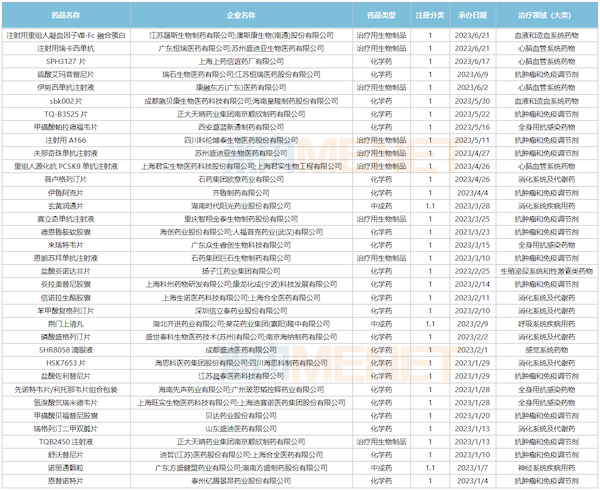Select company '石药集团巨石生物制药有限公司'

click(x=241, y=258)
